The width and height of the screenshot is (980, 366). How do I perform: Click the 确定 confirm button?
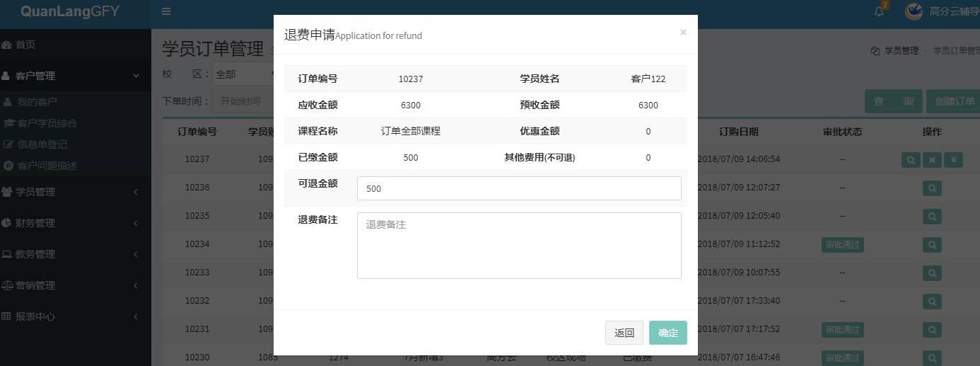(x=667, y=333)
